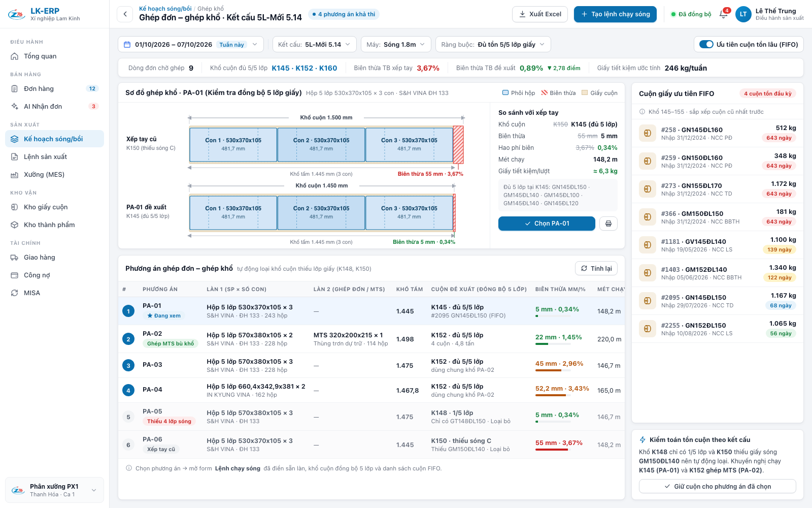
Task: Click the Giấy cuộn legend swatch
Action: [585, 93]
